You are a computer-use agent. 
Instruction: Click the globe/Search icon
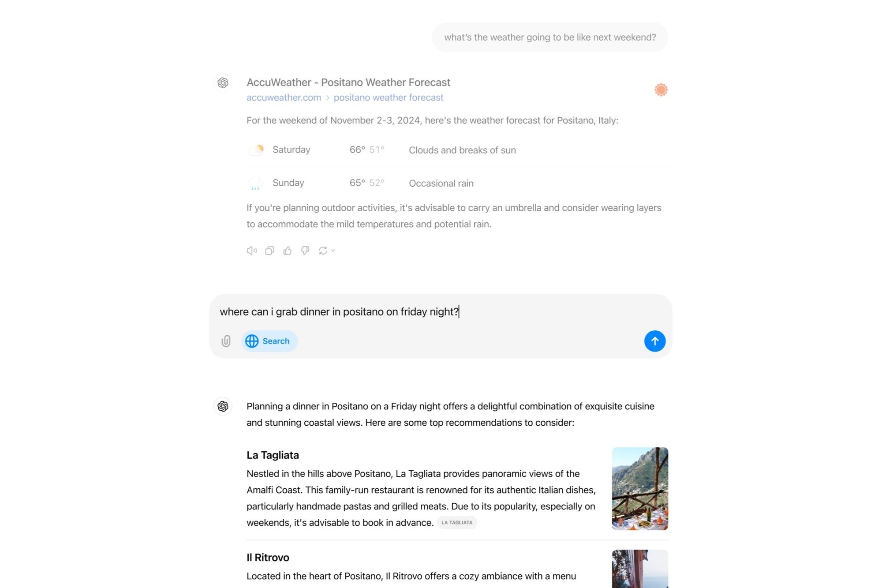(251, 341)
